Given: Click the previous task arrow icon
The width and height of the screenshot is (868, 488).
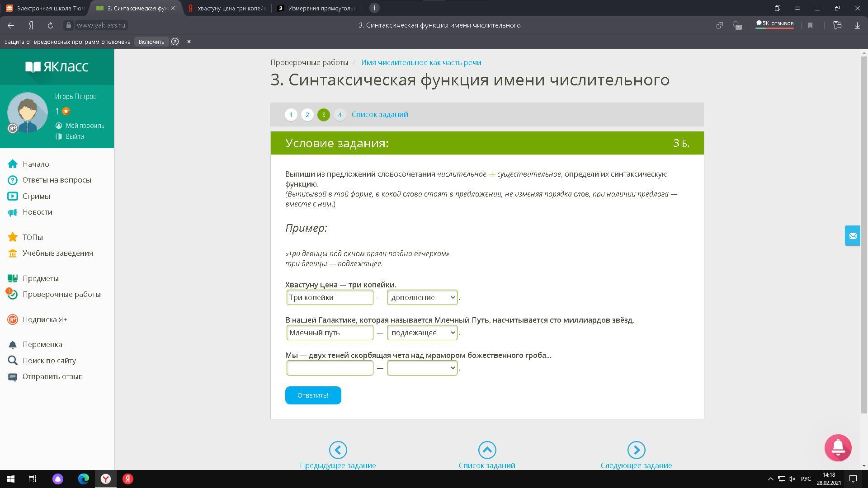Looking at the screenshot, I should (338, 450).
